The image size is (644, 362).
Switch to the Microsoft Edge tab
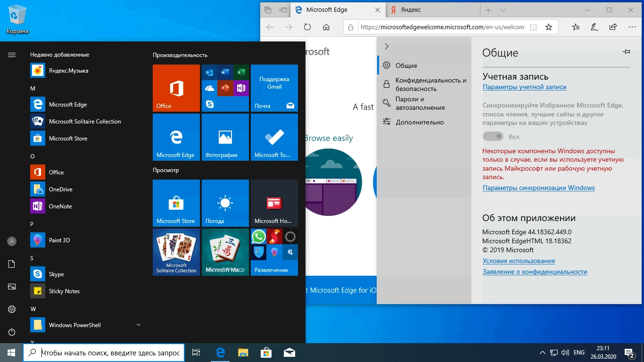[x=338, y=9]
